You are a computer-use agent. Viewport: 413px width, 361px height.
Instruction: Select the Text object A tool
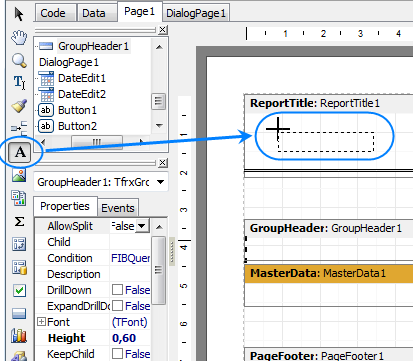tap(20, 152)
